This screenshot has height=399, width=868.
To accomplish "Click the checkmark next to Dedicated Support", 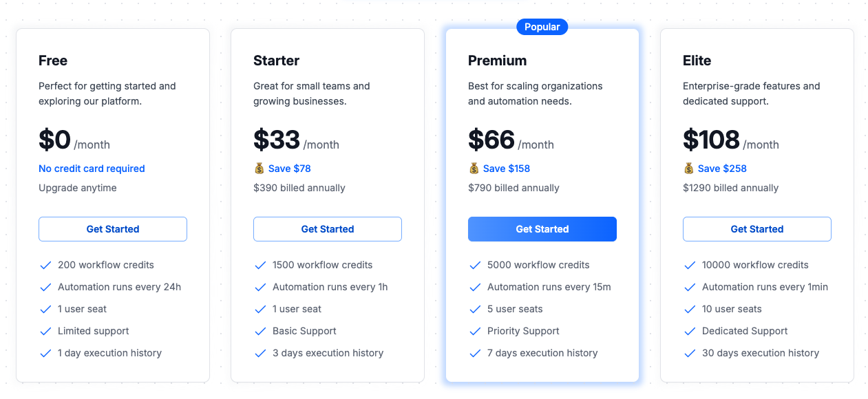I will pos(690,331).
